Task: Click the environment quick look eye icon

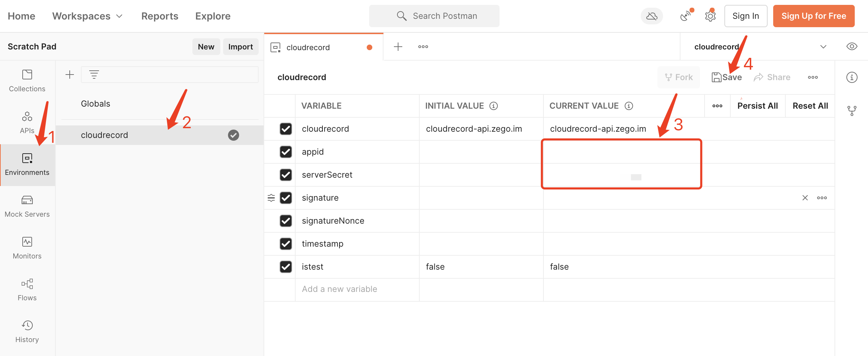Action: pos(852,46)
